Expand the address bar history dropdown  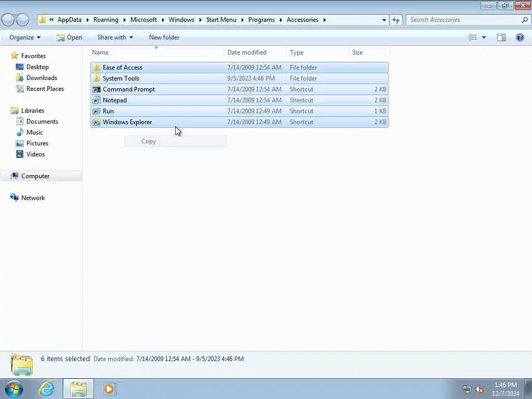point(384,20)
